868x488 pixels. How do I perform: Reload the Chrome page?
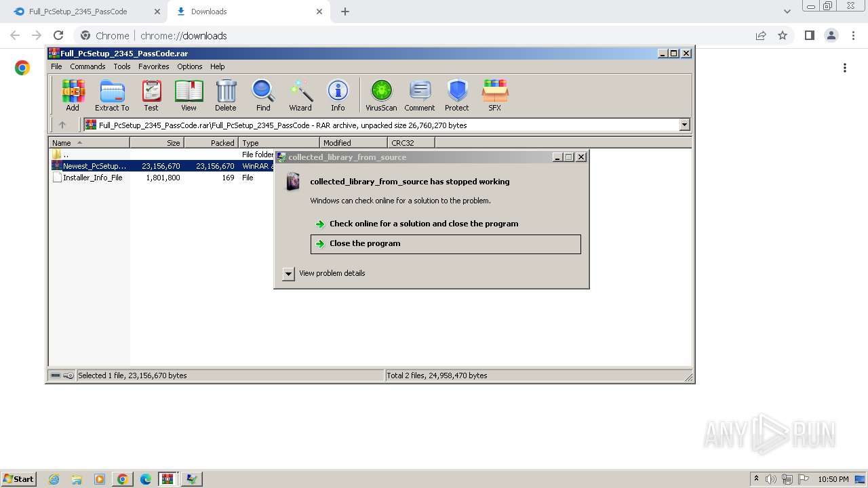pos(58,35)
